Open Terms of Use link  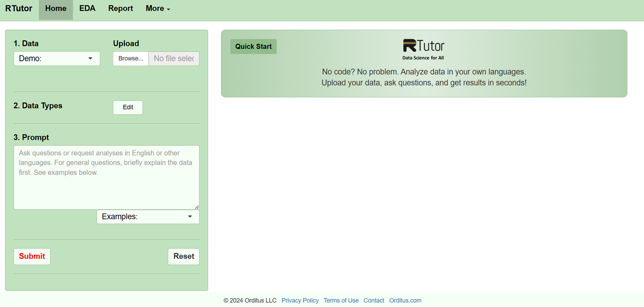click(341, 301)
